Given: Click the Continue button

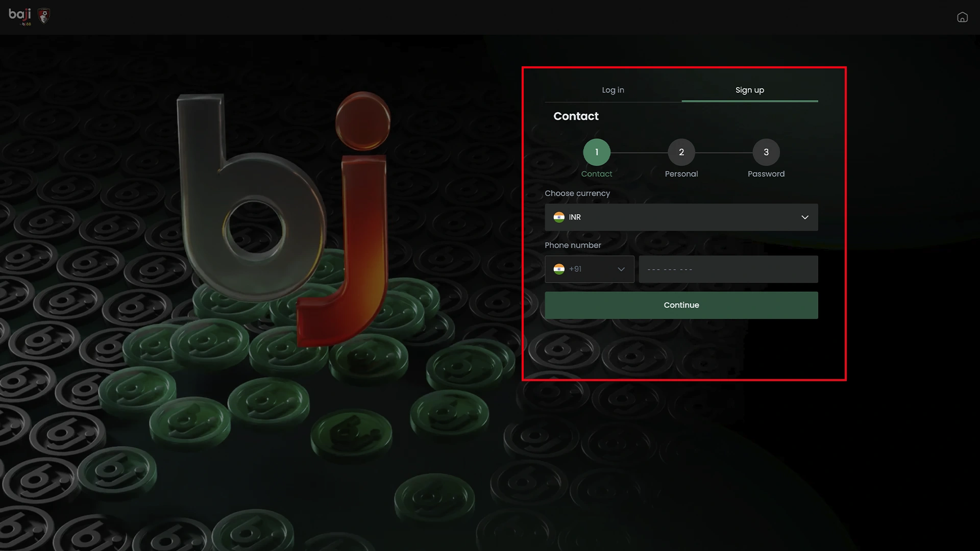Looking at the screenshot, I should pos(681,305).
